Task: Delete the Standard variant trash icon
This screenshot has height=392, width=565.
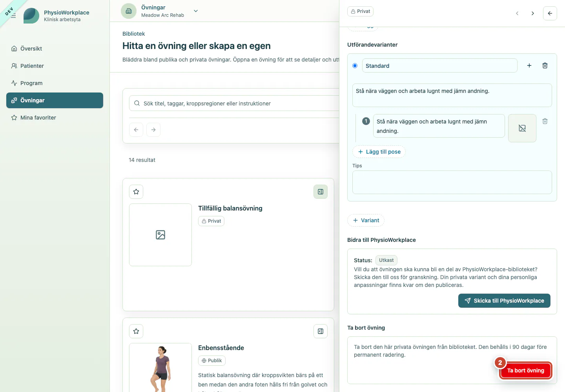Action: [x=545, y=65]
